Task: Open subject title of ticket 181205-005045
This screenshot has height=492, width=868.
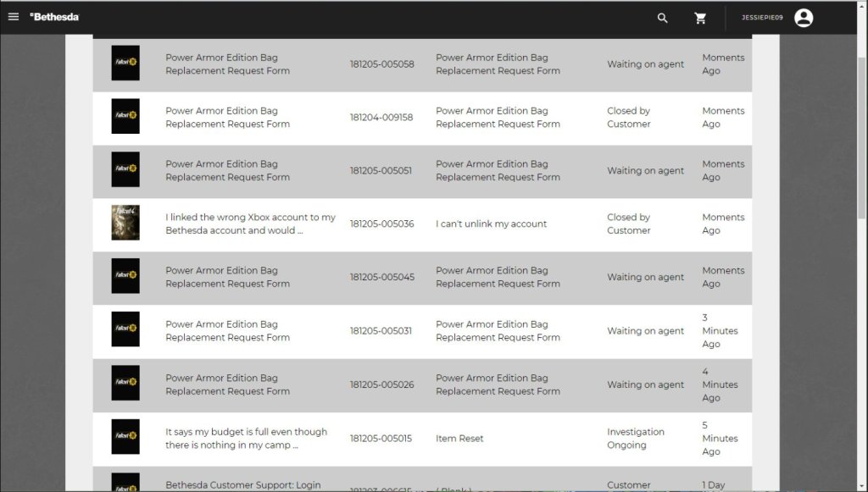Action: 227,277
